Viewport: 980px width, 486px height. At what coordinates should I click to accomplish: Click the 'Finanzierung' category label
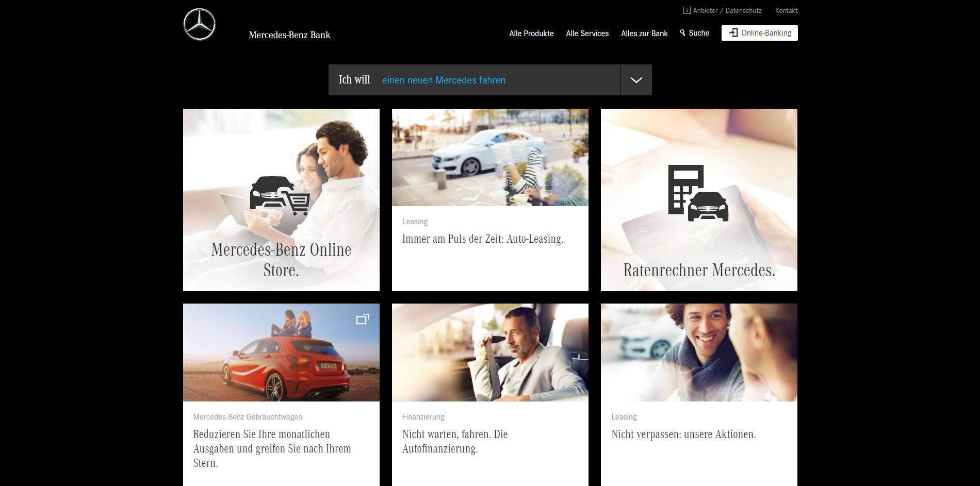(423, 417)
